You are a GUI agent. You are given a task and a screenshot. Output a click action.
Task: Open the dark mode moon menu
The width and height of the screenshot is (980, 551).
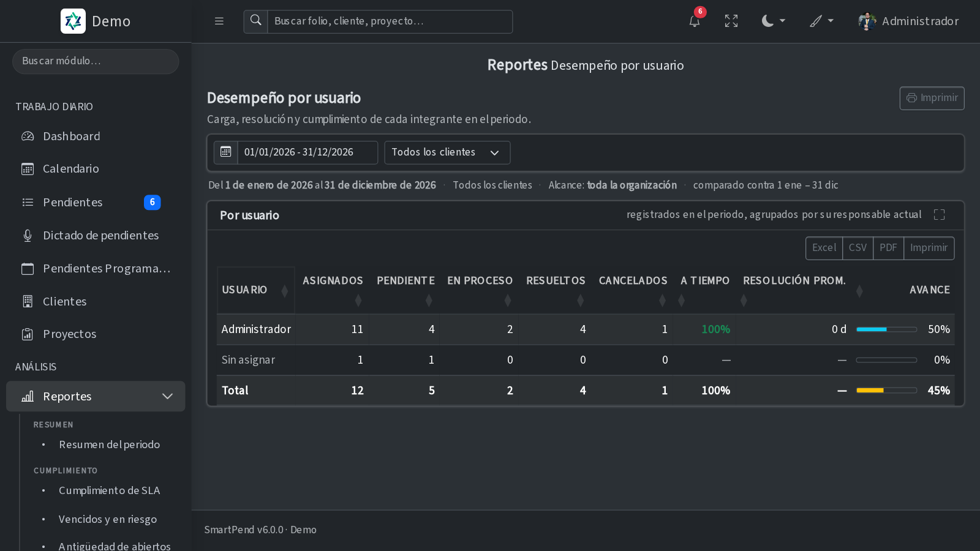coord(773,21)
